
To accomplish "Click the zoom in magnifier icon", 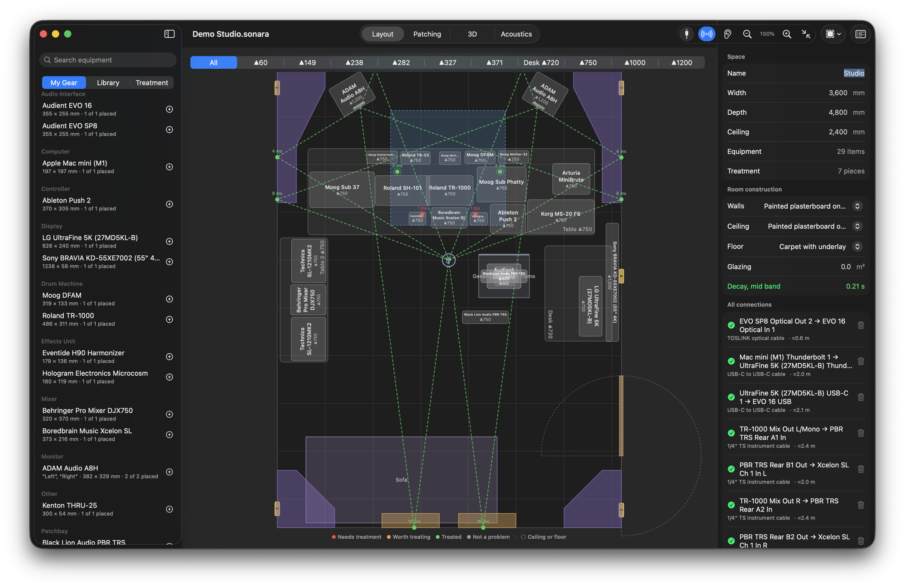I will click(787, 34).
